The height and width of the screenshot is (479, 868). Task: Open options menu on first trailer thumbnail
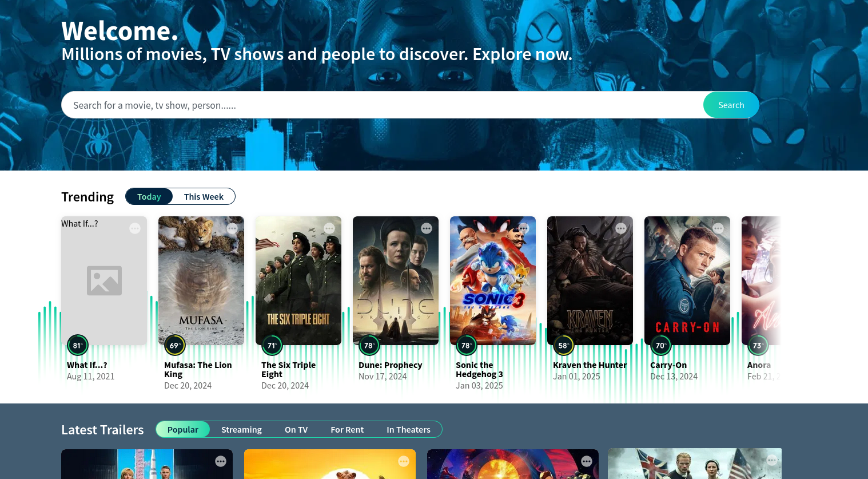pos(221,461)
